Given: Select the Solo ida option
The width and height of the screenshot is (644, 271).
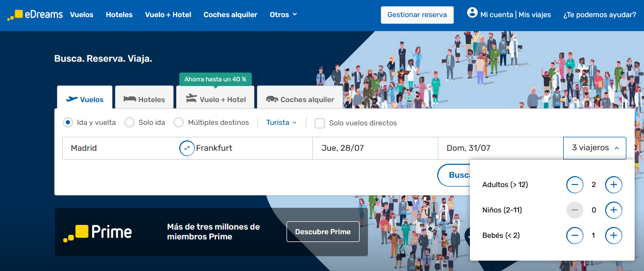Looking at the screenshot, I should click(x=130, y=123).
